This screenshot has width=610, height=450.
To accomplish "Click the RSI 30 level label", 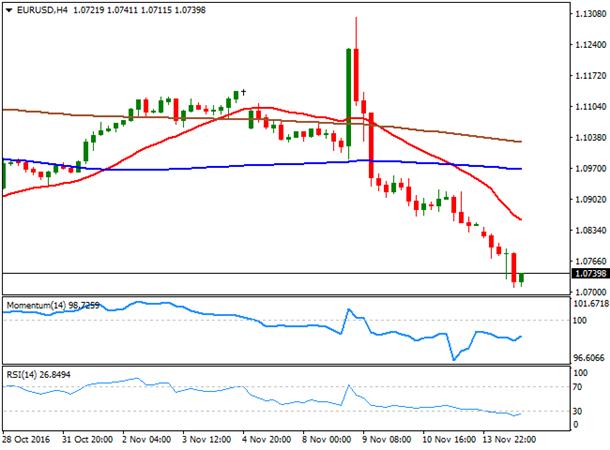I will [577, 411].
